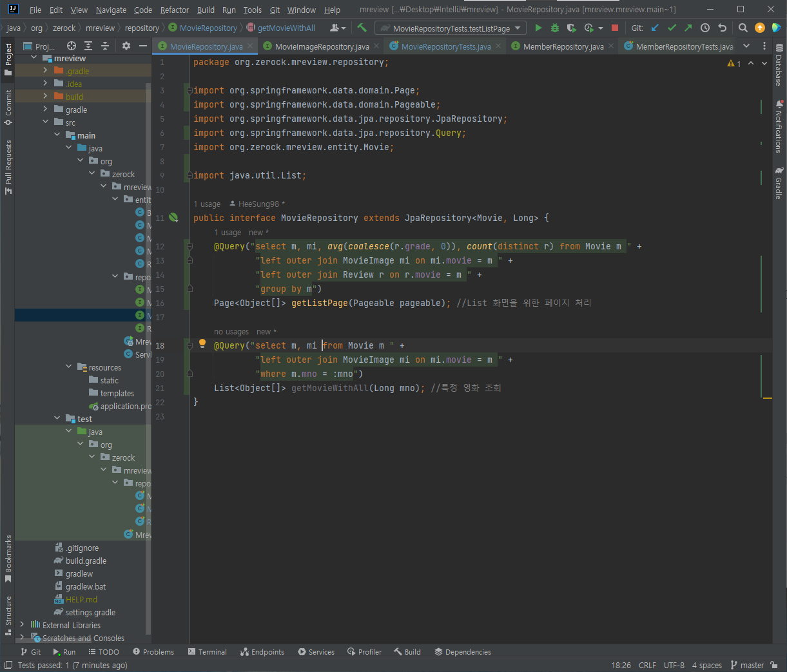This screenshot has height=672, width=787.
Task: Update project with Git blue arrow
Action: (x=655, y=28)
